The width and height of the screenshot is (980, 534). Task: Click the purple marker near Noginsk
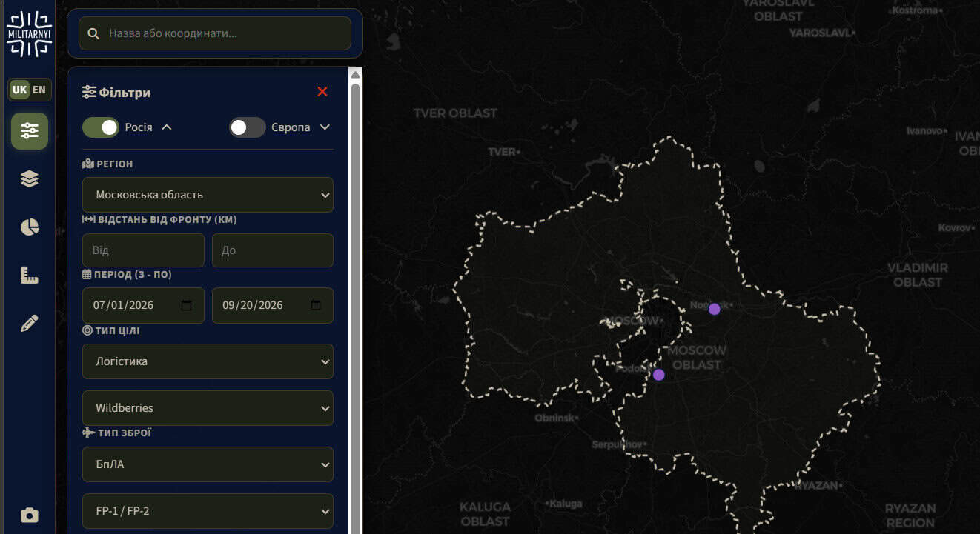coord(714,309)
